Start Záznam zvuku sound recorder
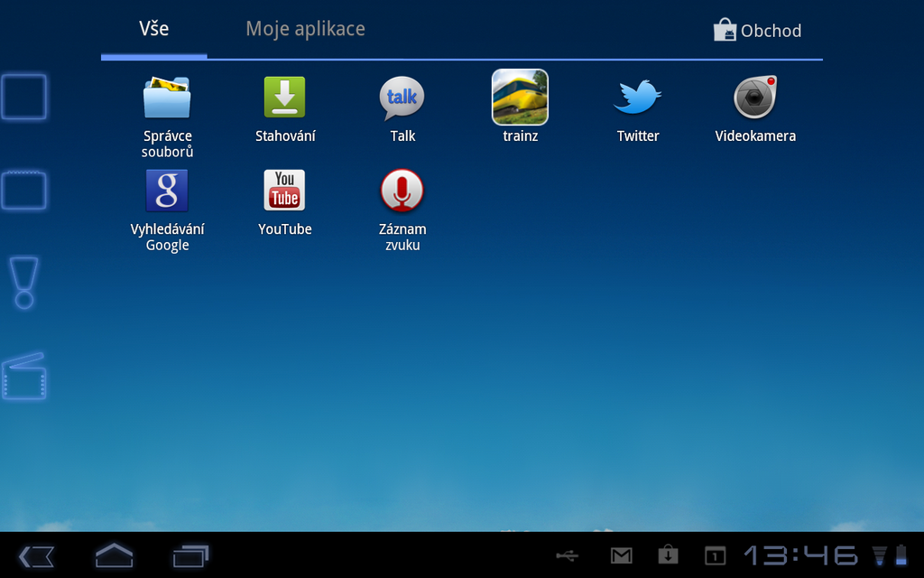 [402, 191]
